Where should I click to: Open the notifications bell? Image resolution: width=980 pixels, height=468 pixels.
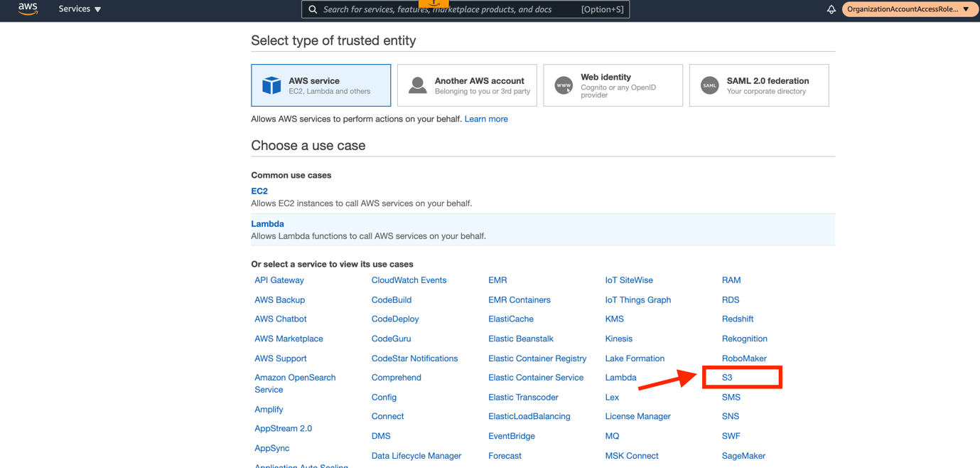(831, 9)
